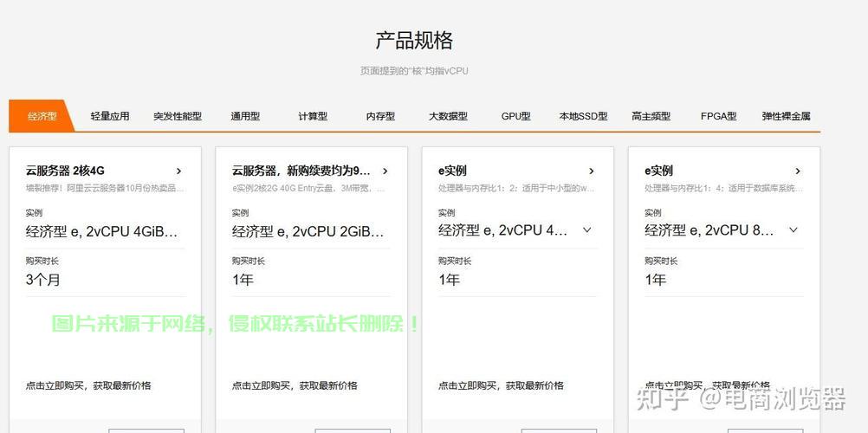Select the 经济型 tab
The width and height of the screenshot is (868, 433).
42,116
